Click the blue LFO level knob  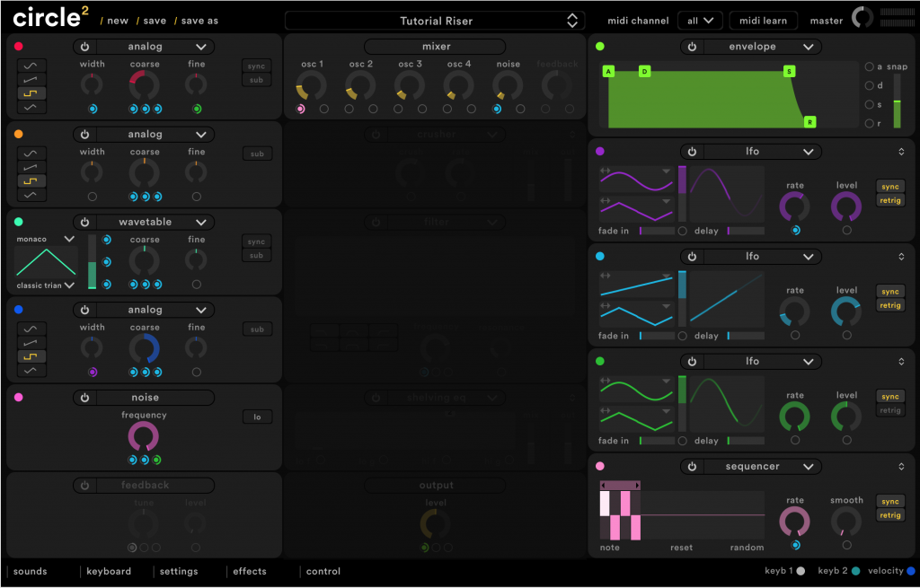tap(846, 312)
